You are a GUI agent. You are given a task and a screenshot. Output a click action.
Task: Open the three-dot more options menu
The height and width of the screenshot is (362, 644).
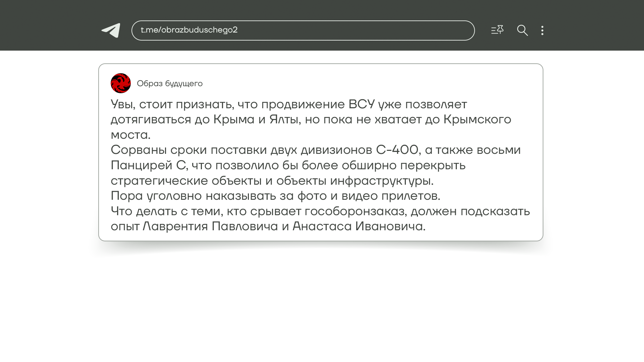tap(542, 31)
